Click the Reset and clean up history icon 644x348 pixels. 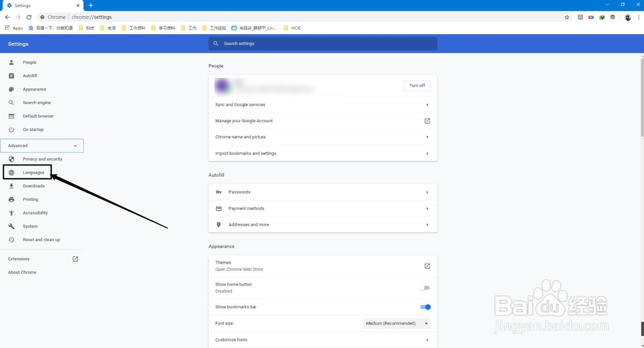(12, 240)
